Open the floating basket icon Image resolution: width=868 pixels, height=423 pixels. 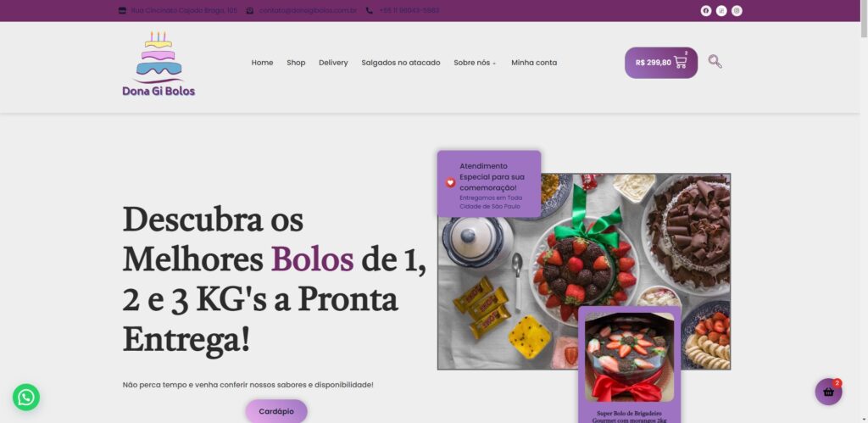pyautogui.click(x=828, y=392)
